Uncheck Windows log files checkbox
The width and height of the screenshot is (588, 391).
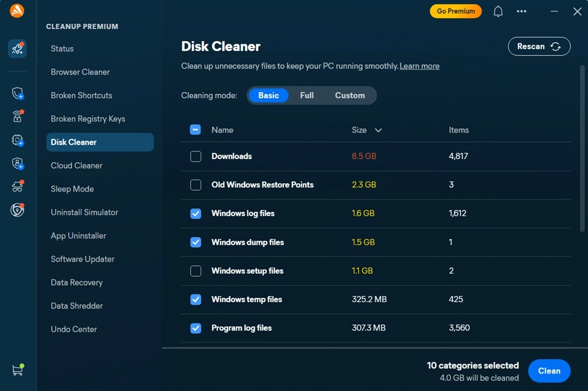click(x=195, y=213)
